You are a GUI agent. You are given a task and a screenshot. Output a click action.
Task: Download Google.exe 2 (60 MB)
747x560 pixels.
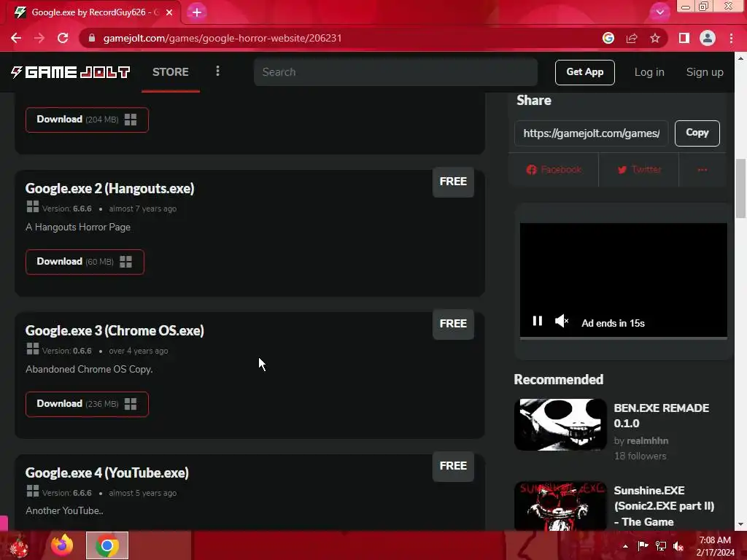tap(85, 262)
